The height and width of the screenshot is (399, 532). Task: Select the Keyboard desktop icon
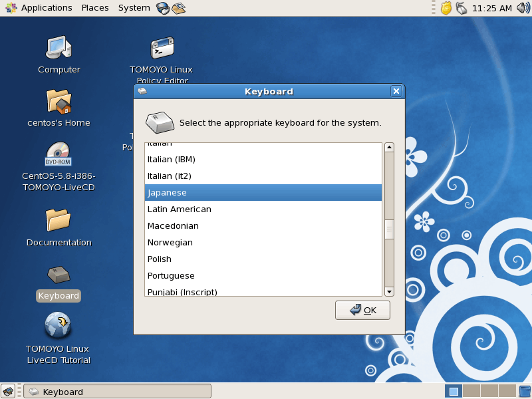pyautogui.click(x=59, y=275)
